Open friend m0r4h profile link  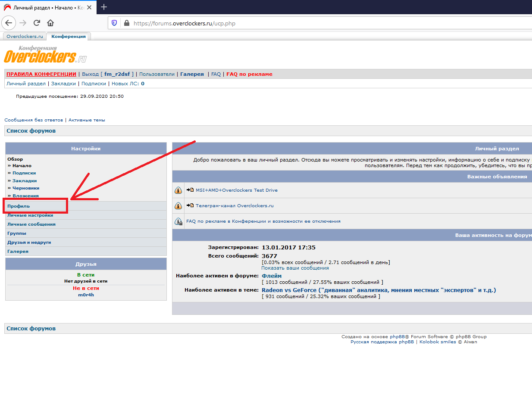[x=86, y=295]
